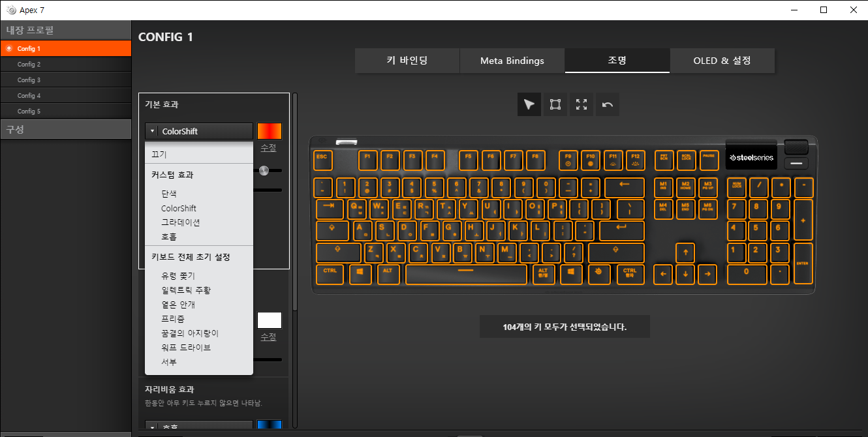
Task: Select the down arrow key
Action: 685,275
